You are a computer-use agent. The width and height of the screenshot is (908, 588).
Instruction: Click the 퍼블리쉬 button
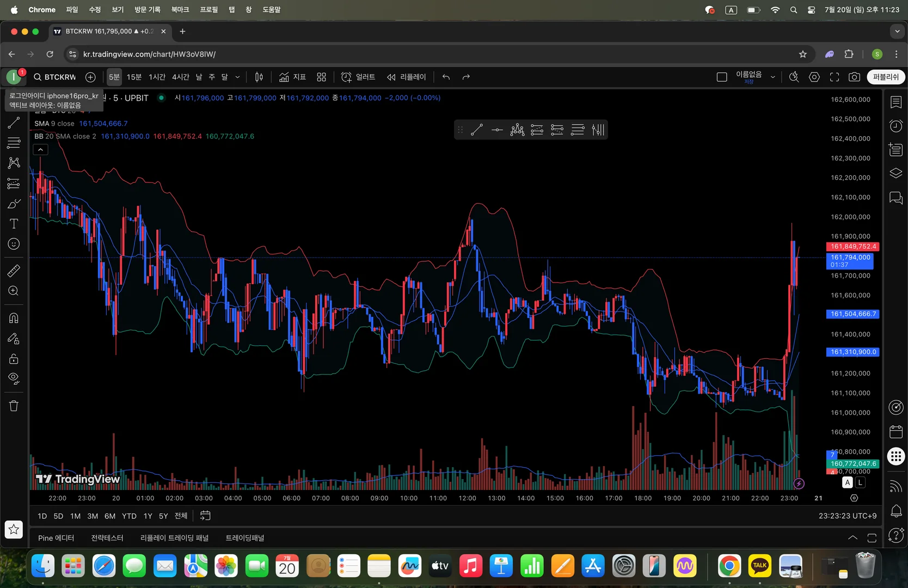(886, 77)
